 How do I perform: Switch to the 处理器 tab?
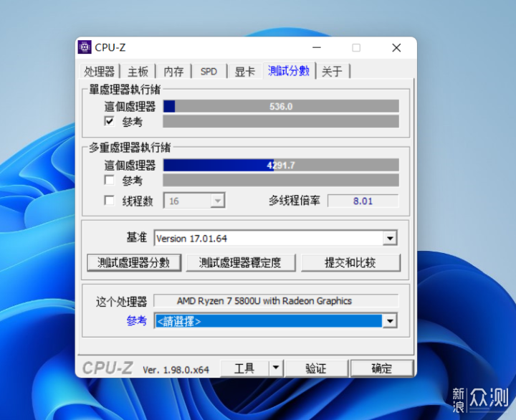(x=100, y=72)
